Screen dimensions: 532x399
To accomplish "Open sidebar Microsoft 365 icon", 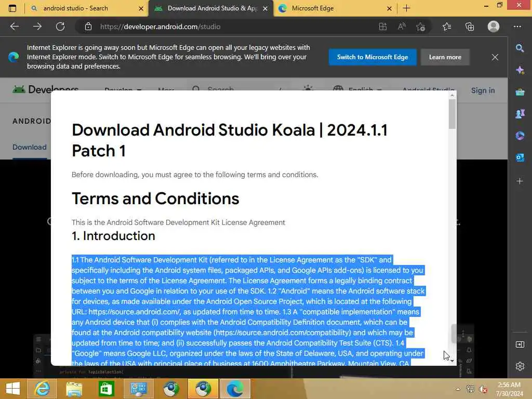I will click(x=520, y=136).
